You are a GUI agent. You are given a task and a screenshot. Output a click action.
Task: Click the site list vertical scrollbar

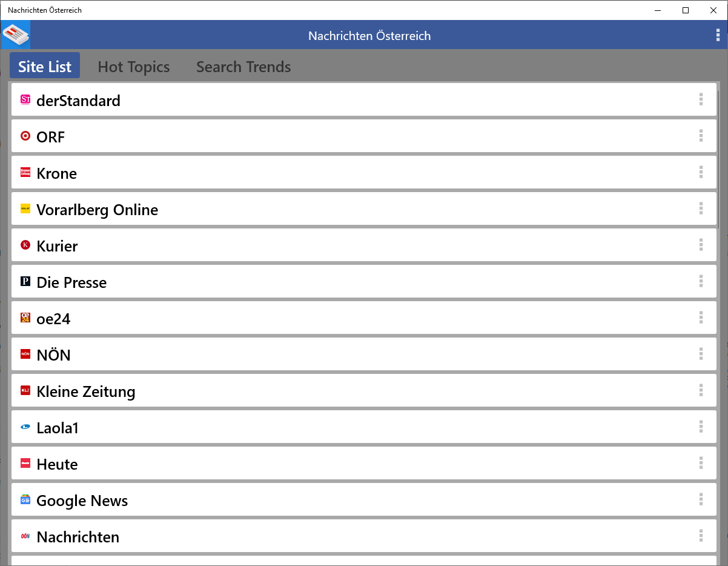[718, 159]
